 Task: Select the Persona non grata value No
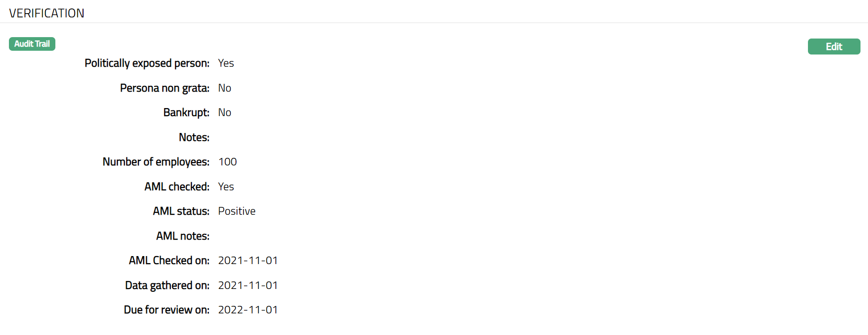pos(224,88)
